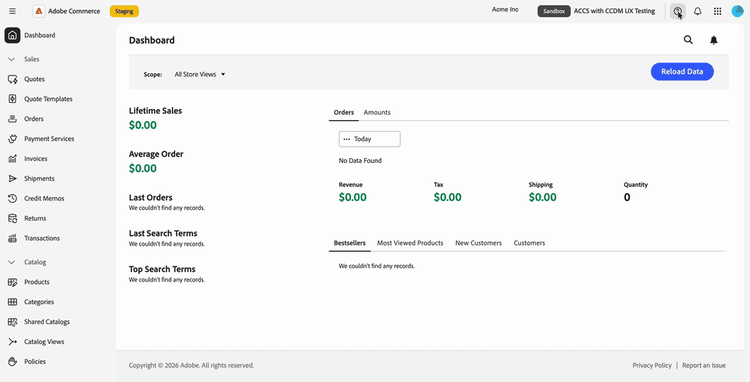Click the Staging environment badge
The height and width of the screenshot is (382, 750).
pos(124,11)
